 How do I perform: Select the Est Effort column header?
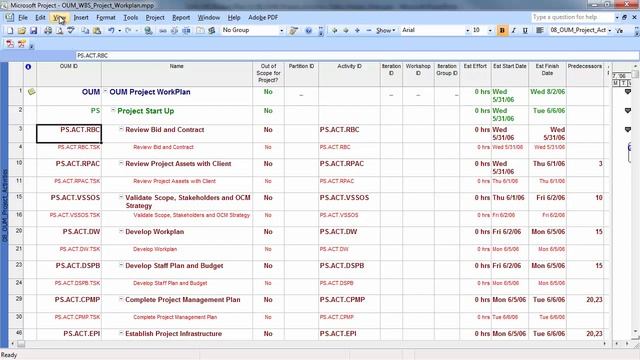pyautogui.click(x=475, y=74)
